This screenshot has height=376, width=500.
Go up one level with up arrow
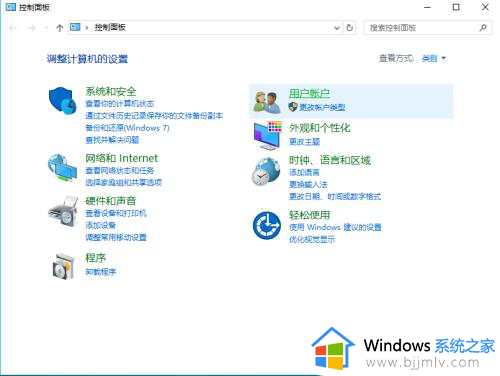tap(60, 28)
